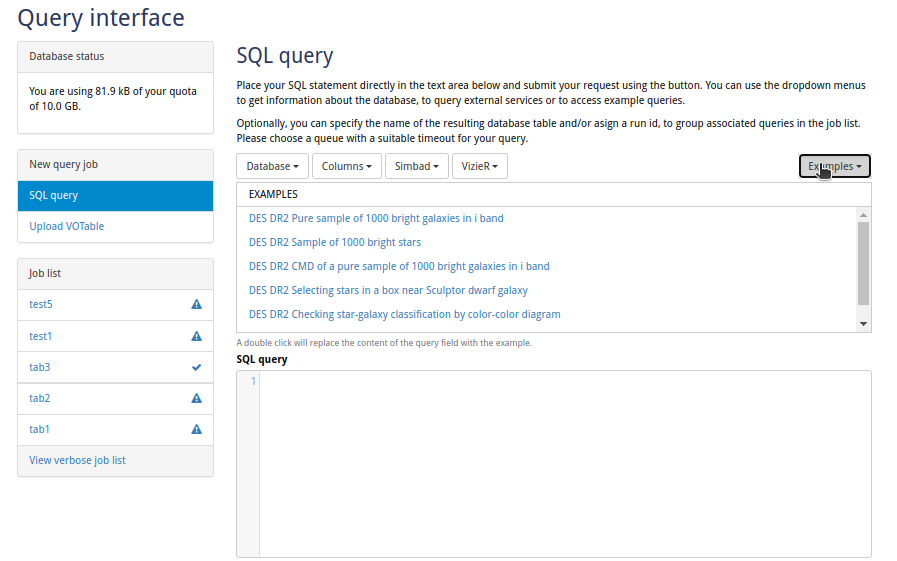Switch to Upload VOTable option
Image resolution: width=897 pixels, height=561 pixels.
67,226
